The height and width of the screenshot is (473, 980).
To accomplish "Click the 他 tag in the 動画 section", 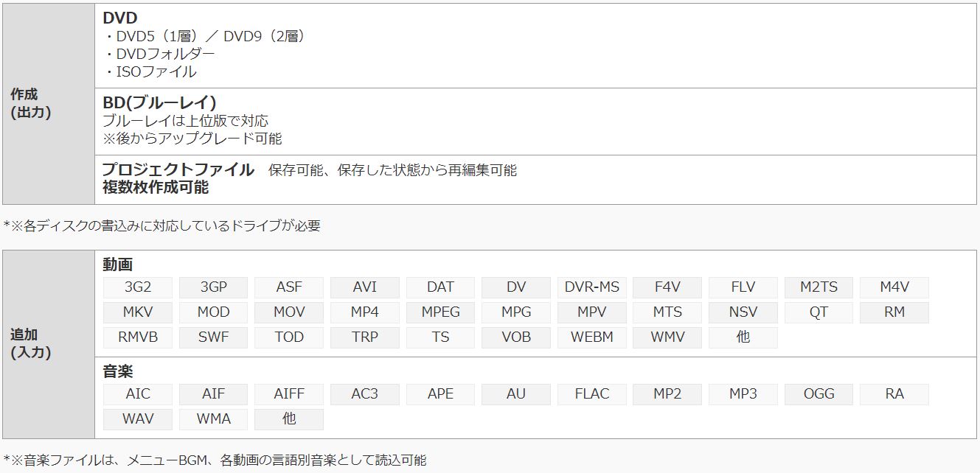I will 743,337.
